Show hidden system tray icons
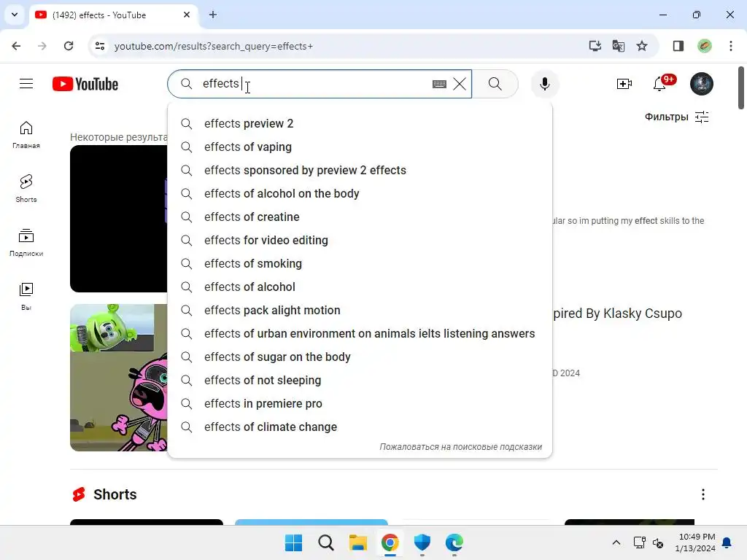747x560 pixels. [x=616, y=542]
